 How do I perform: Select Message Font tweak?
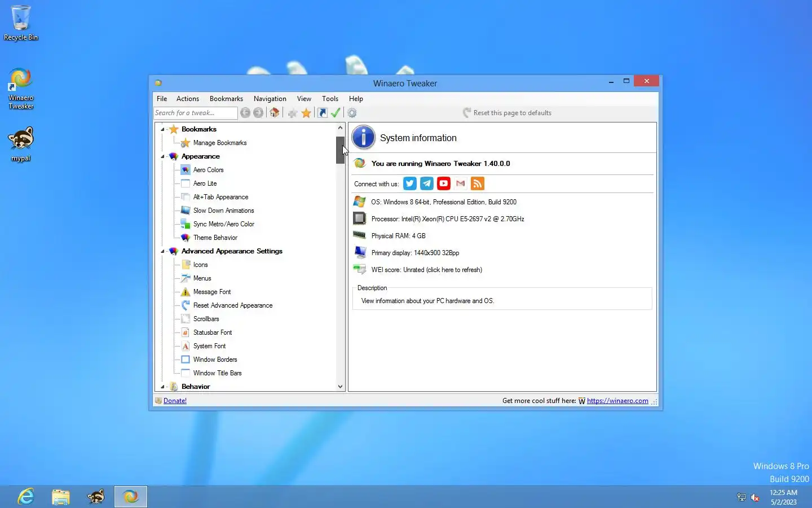212,292
